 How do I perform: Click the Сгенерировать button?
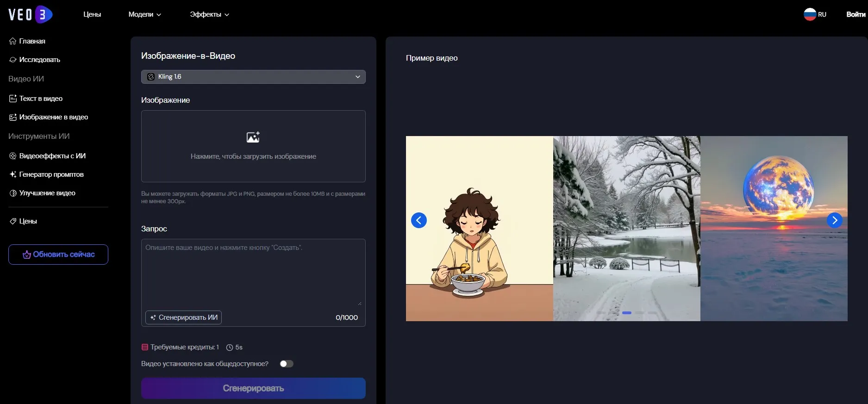[253, 388]
